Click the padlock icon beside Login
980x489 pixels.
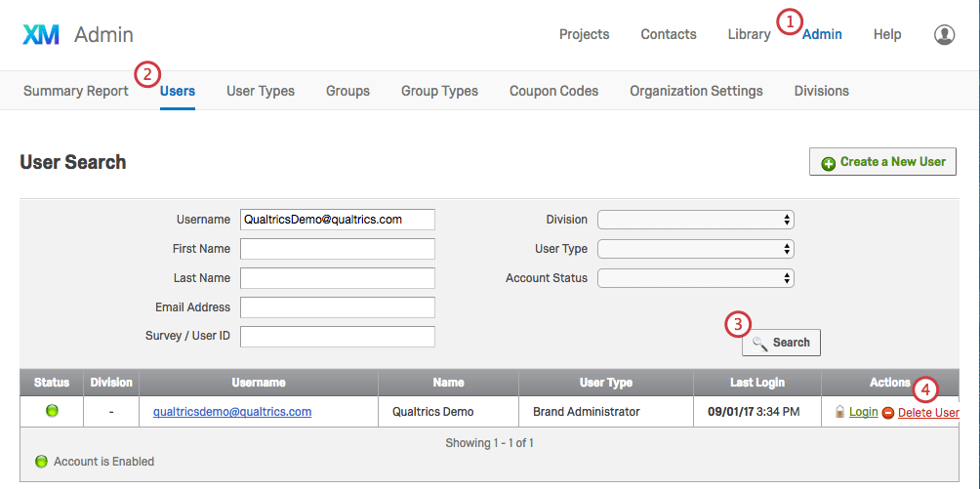tap(840, 412)
